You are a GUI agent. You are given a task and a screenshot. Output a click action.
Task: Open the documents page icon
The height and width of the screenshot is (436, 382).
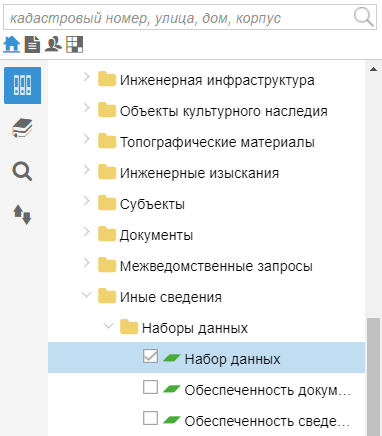pyautogui.click(x=32, y=44)
